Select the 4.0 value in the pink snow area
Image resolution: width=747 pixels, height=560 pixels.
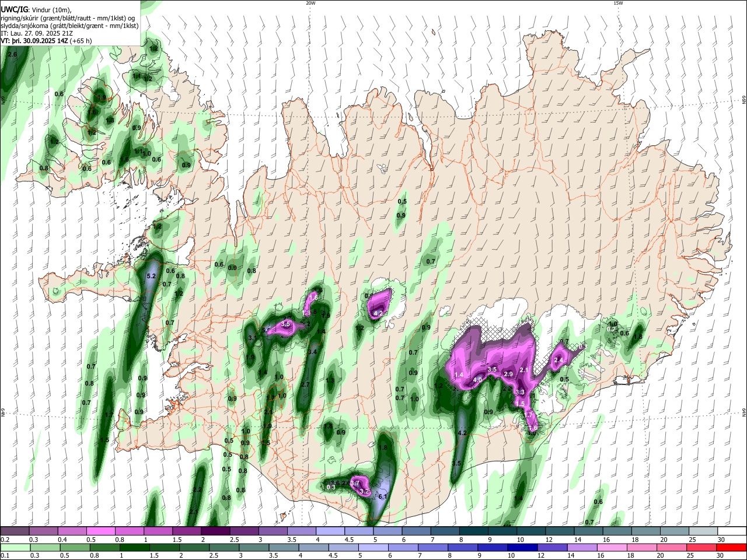click(477, 380)
